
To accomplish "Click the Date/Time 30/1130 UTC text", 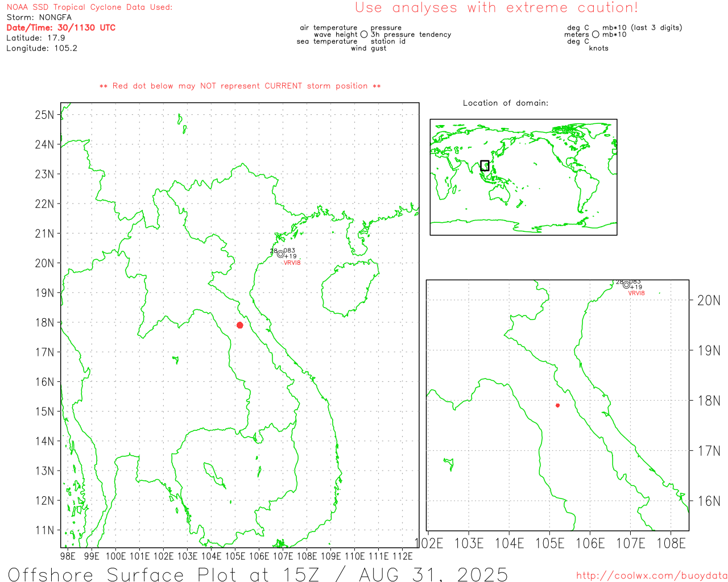I will [61, 28].
